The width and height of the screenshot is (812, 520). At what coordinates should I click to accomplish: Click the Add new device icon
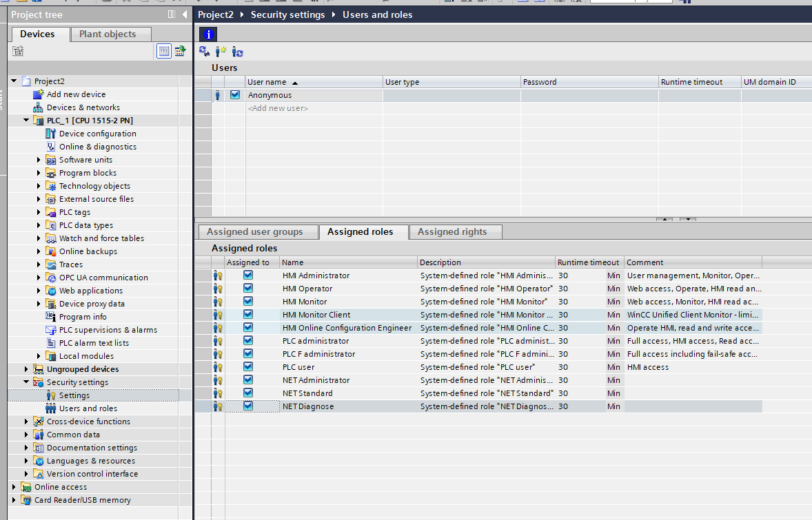pyautogui.click(x=38, y=94)
